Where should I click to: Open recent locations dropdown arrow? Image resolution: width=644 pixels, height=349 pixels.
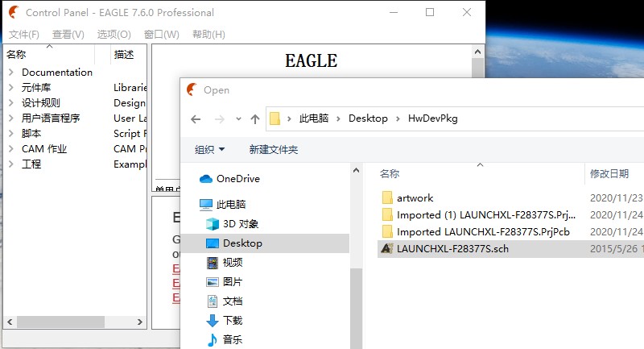click(238, 119)
